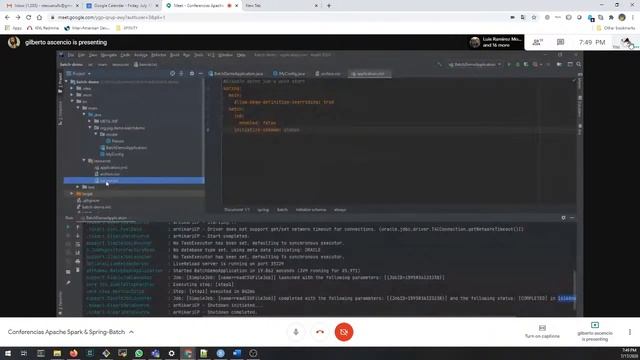The image size is (640, 360).
Task: Turn on captions
Action: click(542, 331)
